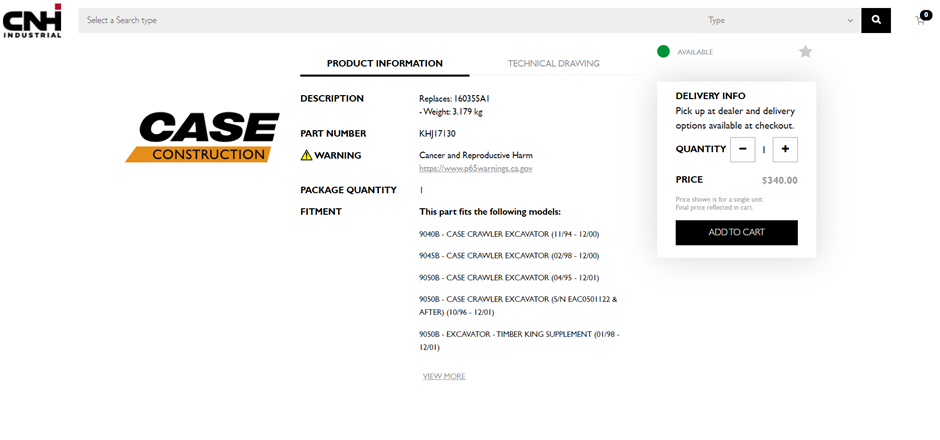Open the 9040B Case Crawler Excavator model
940x440 pixels.
pos(508,234)
